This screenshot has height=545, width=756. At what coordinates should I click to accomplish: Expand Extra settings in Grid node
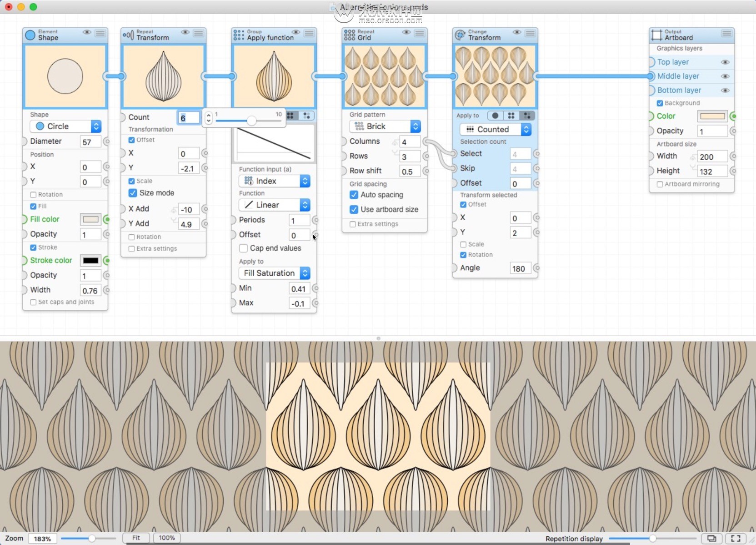(x=352, y=224)
